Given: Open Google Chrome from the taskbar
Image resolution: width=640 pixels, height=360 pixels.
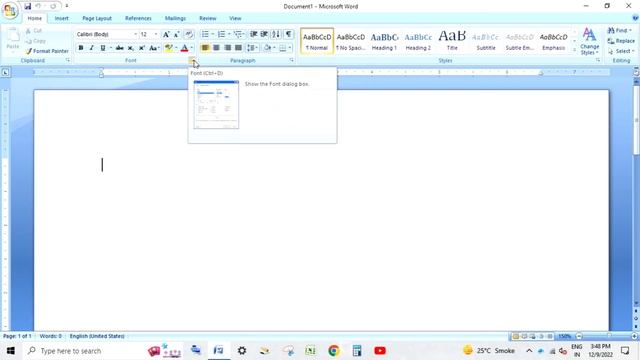Looking at the screenshot, I should click(x=333, y=351).
